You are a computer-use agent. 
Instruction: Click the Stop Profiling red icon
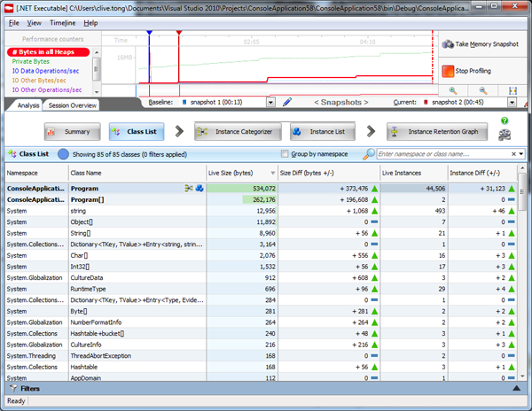pos(448,71)
